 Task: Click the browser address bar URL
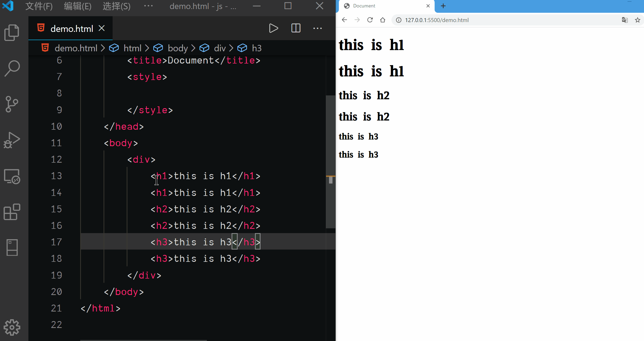pos(437,20)
